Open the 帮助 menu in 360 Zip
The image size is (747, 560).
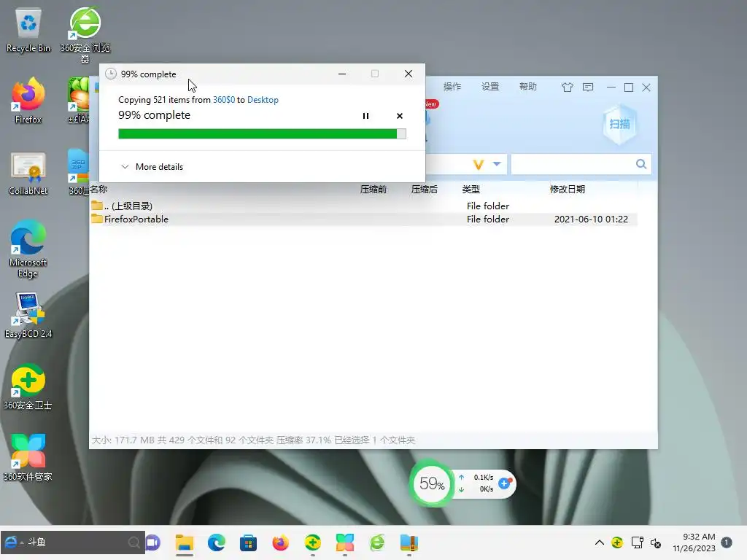[x=528, y=87]
